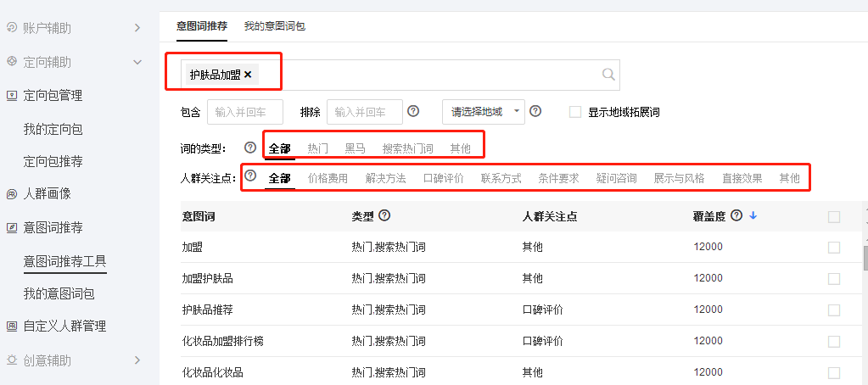The height and width of the screenshot is (385, 868).
Task: Enable 显示地域拓展词 checkbox
Action: pyautogui.click(x=575, y=112)
